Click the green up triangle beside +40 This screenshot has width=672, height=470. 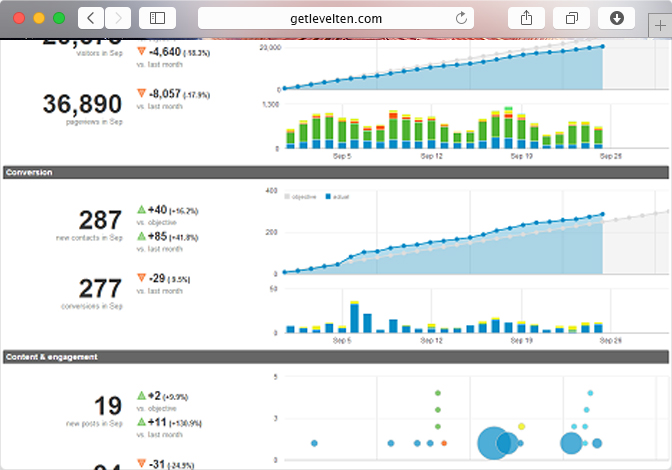tap(141, 209)
